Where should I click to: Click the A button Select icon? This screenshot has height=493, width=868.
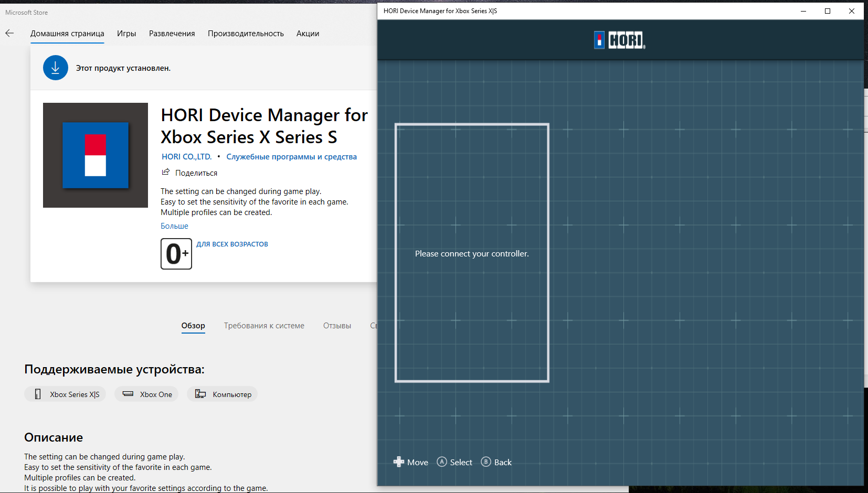(x=442, y=462)
